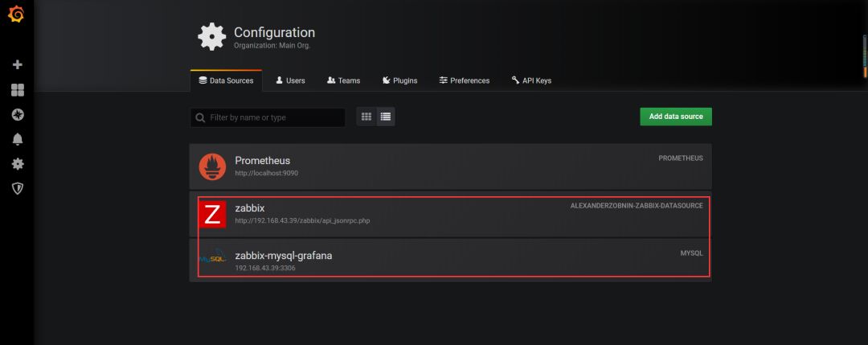This screenshot has height=345, width=868.
Task: Open the Explore compass icon in sidebar
Action: [x=17, y=115]
